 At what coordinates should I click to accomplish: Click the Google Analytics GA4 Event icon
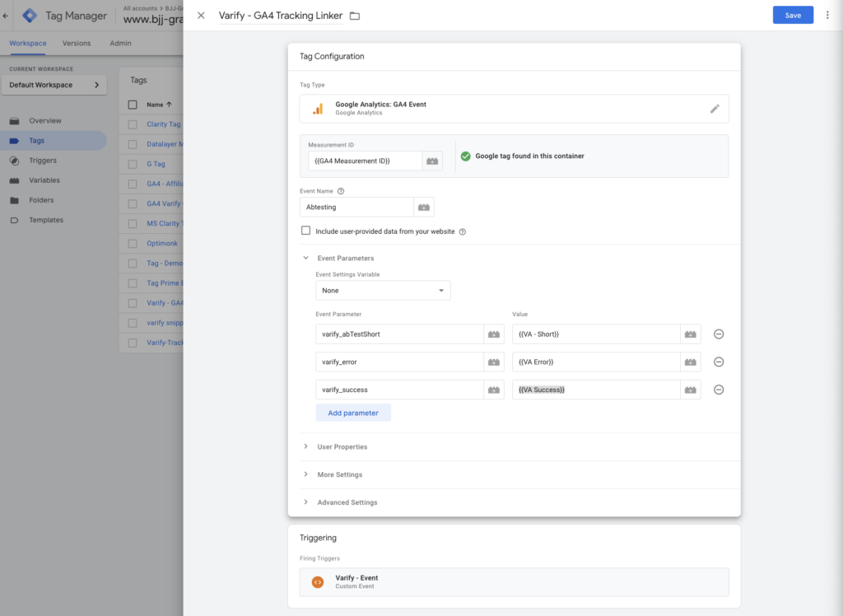tap(318, 109)
